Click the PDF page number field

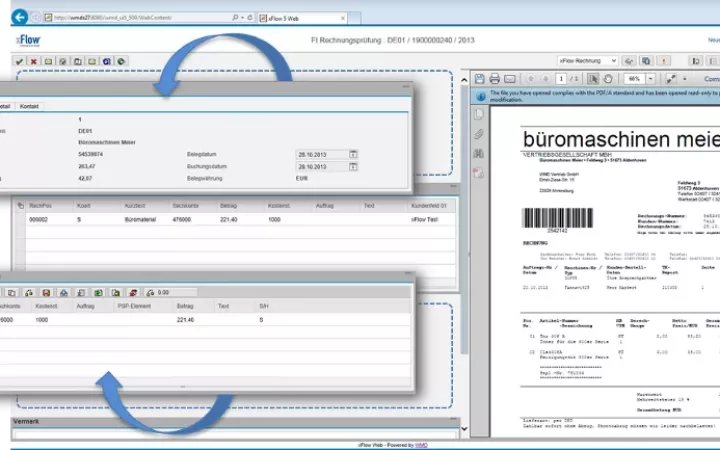(561, 79)
